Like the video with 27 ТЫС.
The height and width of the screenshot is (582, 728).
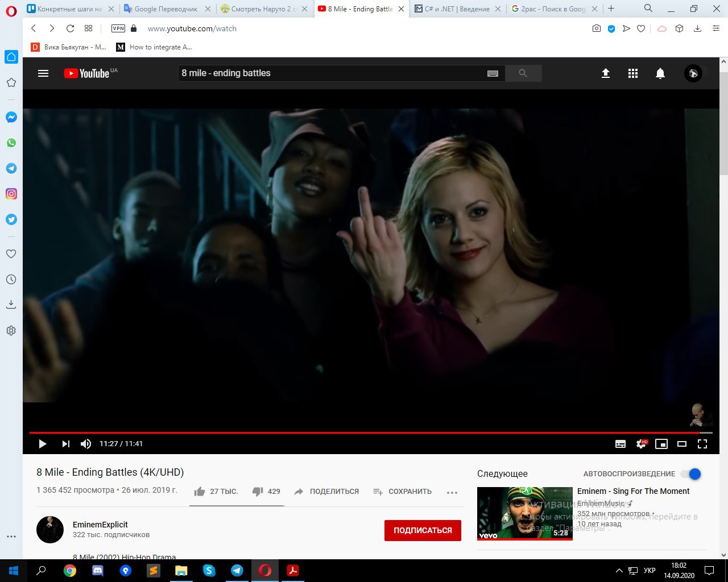(x=216, y=492)
